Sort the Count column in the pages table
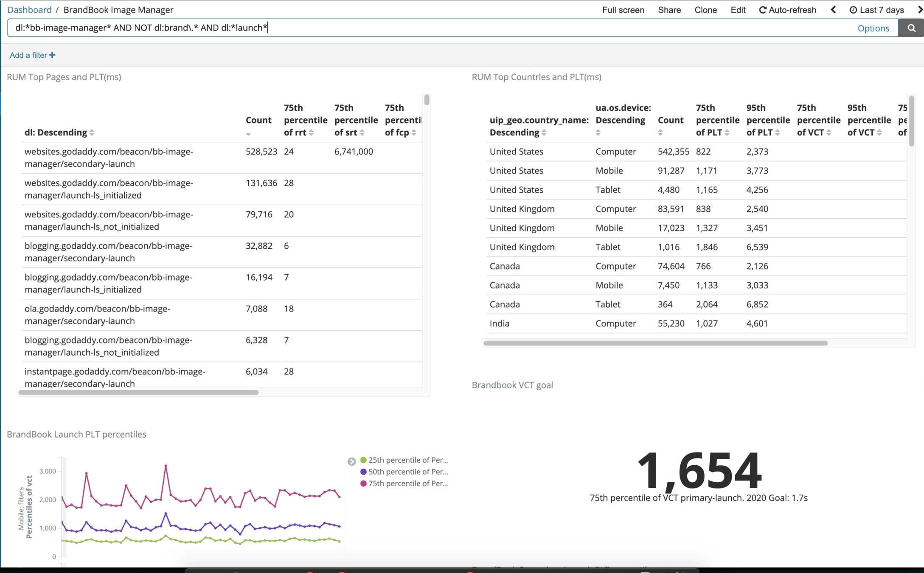This screenshot has height=573, width=924. pyautogui.click(x=248, y=134)
